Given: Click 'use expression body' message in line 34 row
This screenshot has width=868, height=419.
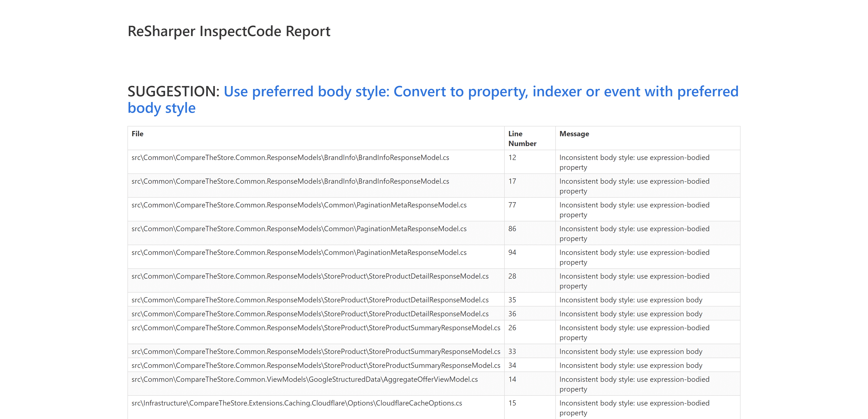Looking at the screenshot, I should click(631, 365).
